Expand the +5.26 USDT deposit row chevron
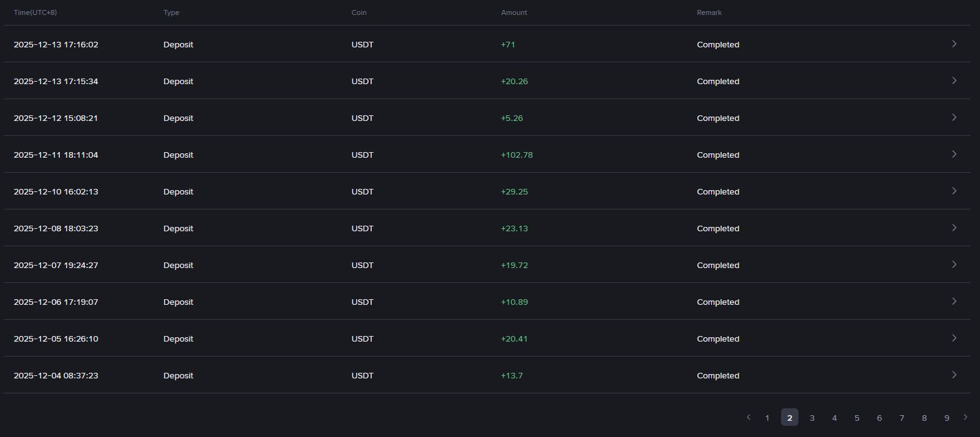The width and height of the screenshot is (980, 437). click(x=954, y=117)
